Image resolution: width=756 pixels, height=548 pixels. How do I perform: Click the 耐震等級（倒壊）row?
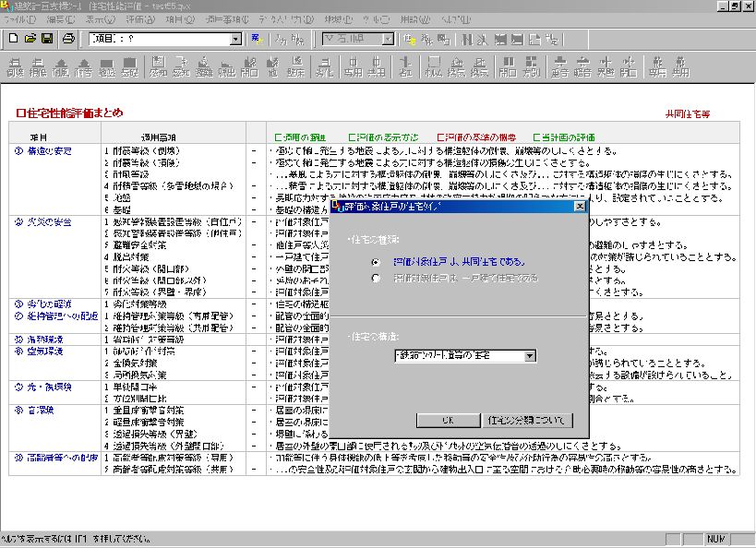(142, 151)
